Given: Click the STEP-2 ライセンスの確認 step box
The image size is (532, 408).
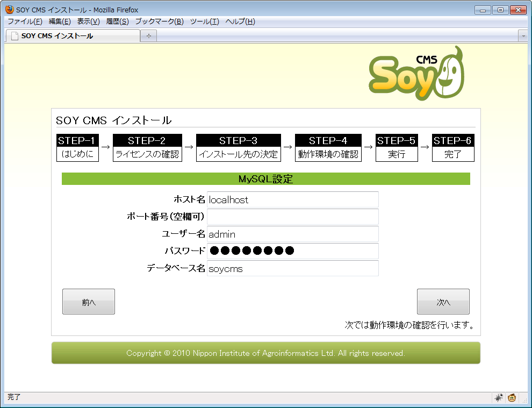Looking at the screenshot, I should pyautogui.click(x=147, y=148).
